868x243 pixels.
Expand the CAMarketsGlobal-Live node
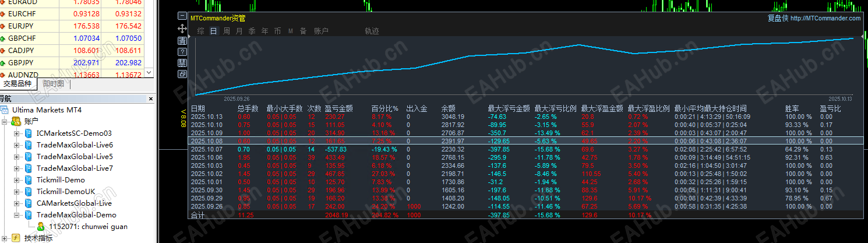(x=16, y=203)
